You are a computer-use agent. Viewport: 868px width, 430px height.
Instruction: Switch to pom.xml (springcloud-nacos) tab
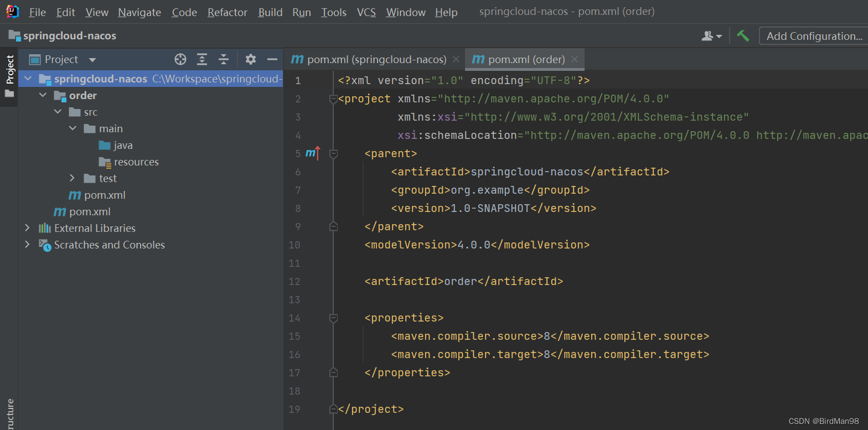coord(375,59)
